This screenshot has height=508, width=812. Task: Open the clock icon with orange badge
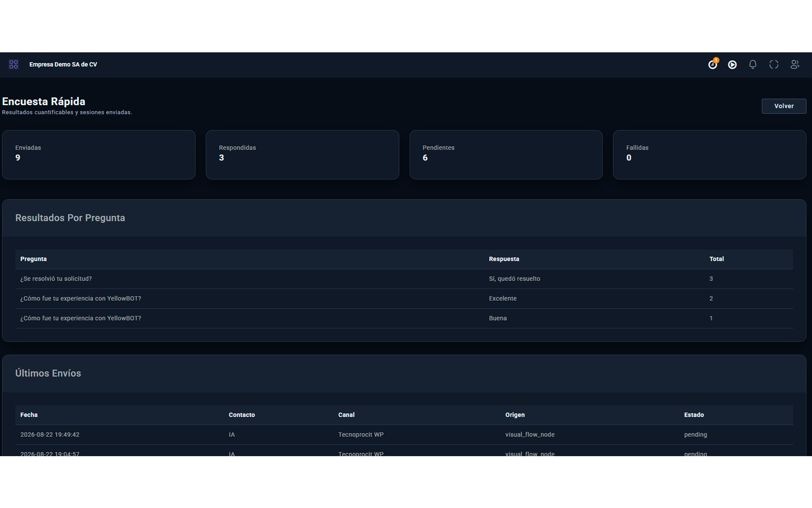point(713,64)
